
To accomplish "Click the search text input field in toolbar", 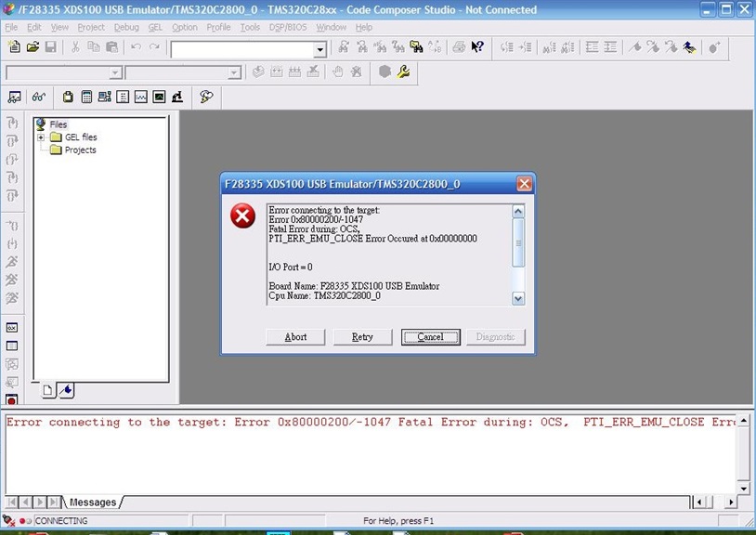I will pos(243,49).
